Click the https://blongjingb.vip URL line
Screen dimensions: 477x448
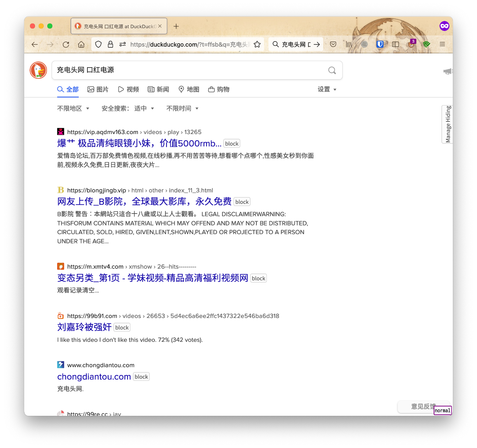pyautogui.click(x=140, y=190)
